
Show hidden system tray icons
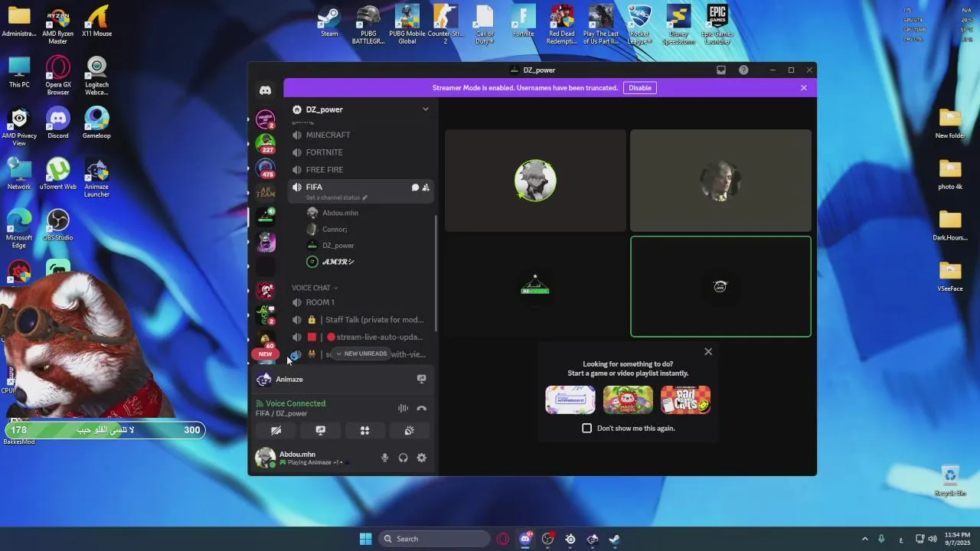(x=865, y=539)
